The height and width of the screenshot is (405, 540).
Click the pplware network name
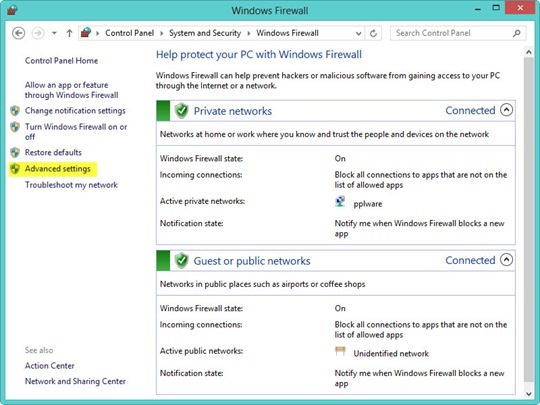click(x=368, y=204)
